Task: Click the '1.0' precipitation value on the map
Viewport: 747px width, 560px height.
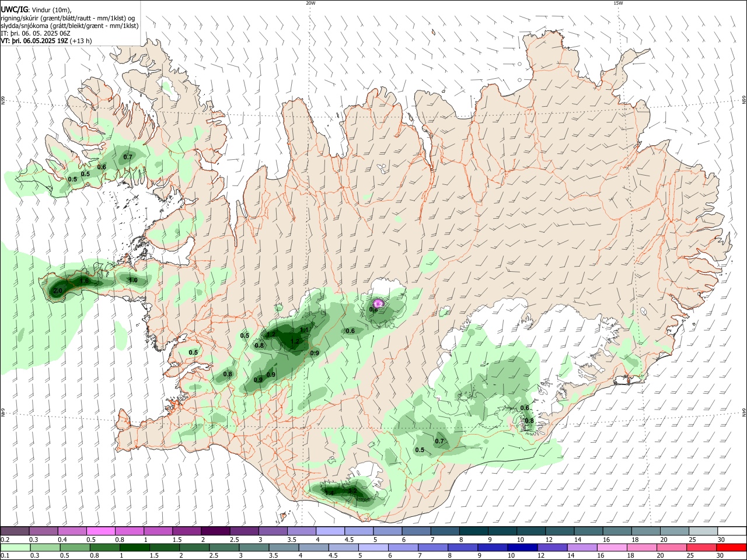Action: pos(133,281)
